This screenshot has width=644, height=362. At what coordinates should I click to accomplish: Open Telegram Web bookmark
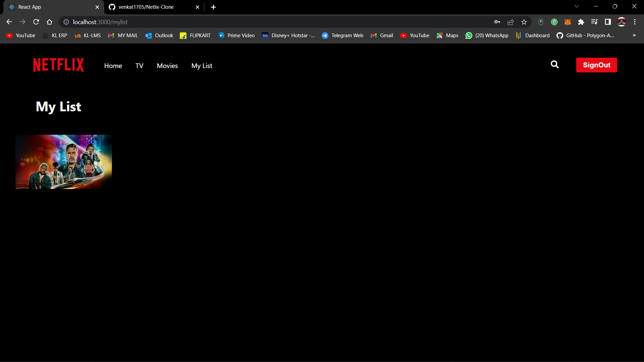(342, 36)
